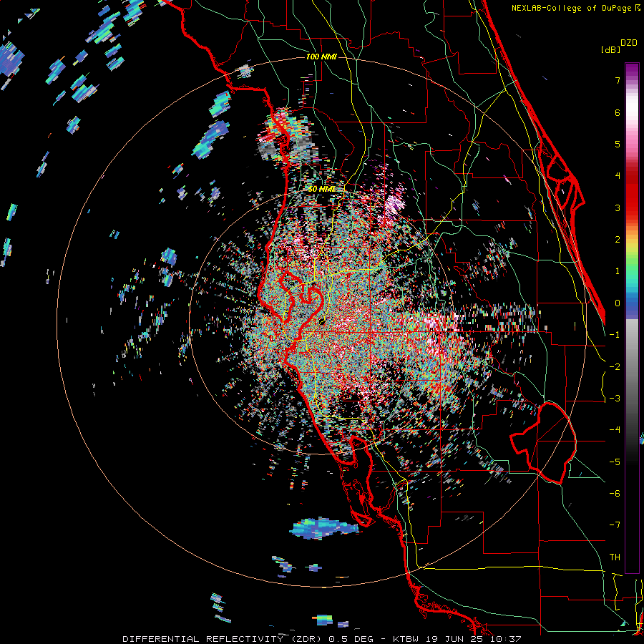Select the 7 dB value on the scale
The width and height of the screenshot is (644, 644).
pos(617,80)
